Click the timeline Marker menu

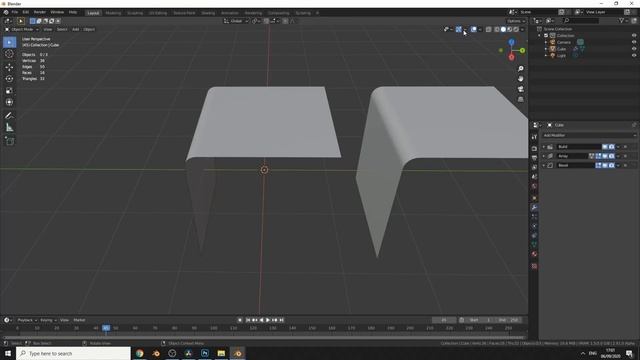tap(79, 320)
